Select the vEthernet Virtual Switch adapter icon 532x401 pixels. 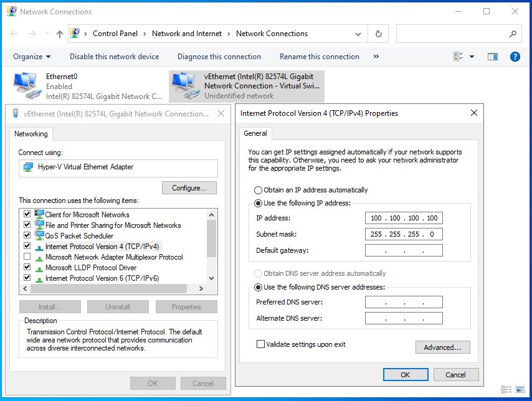185,85
